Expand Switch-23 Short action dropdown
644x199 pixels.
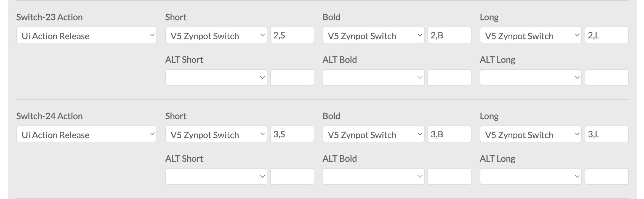(216, 35)
